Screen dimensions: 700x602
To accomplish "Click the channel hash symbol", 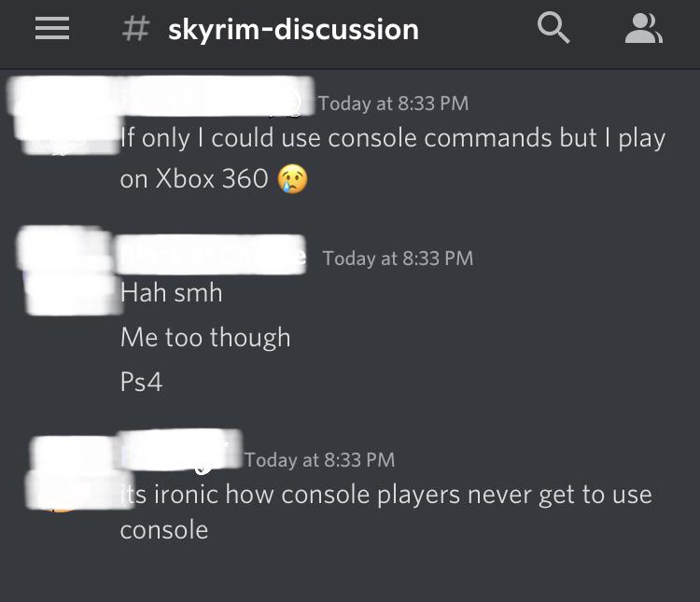I will pyautogui.click(x=135, y=28).
